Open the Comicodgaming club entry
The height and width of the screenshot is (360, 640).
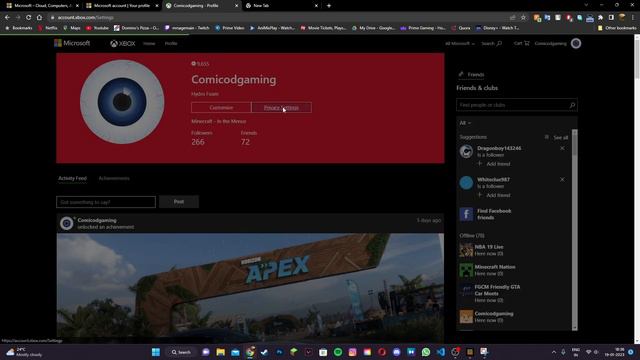point(494,314)
